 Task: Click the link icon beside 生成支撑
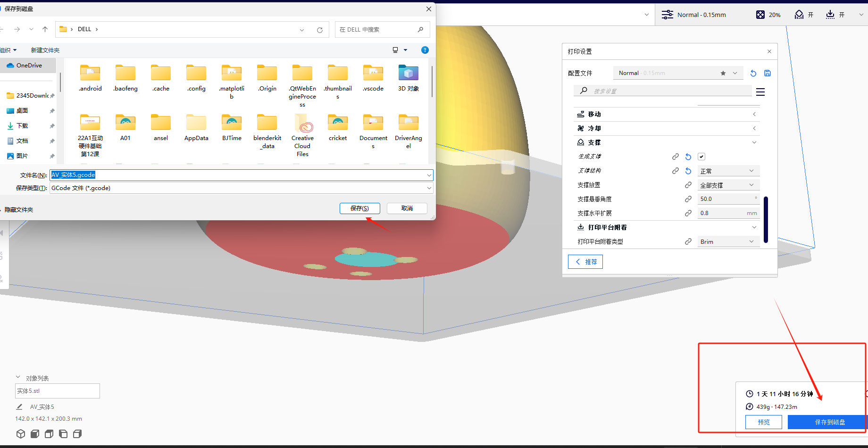point(676,157)
